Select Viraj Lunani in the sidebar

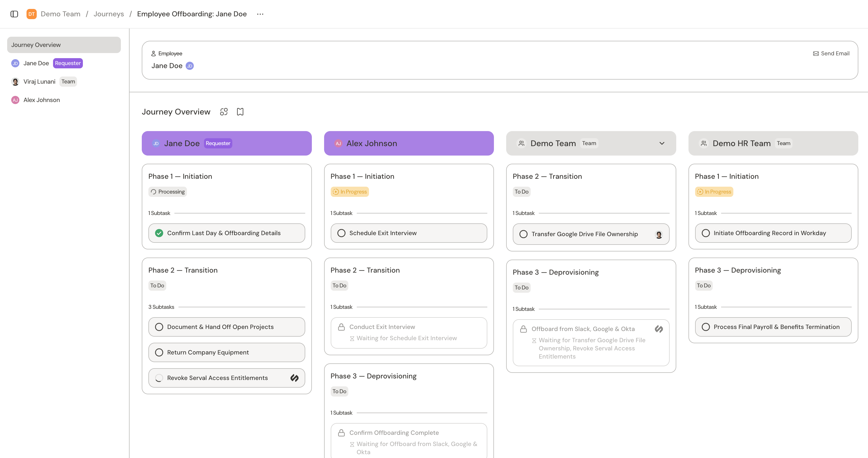[64, 82]
